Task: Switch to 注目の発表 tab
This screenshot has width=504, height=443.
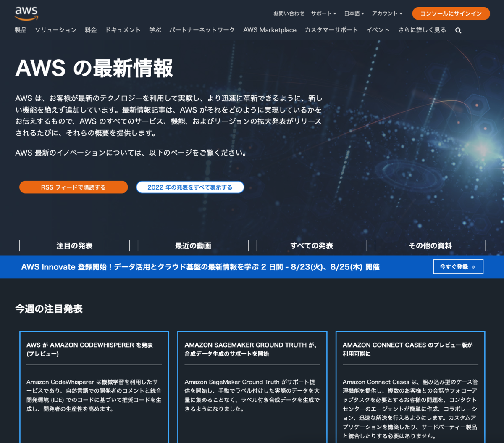Action: 74,245
